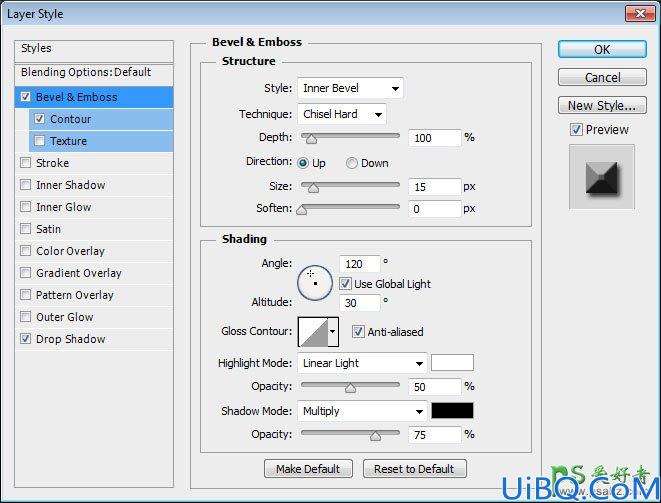Enable the Color Overlay checkbox
Screen dimensions: 661x503
click(25, 250)
